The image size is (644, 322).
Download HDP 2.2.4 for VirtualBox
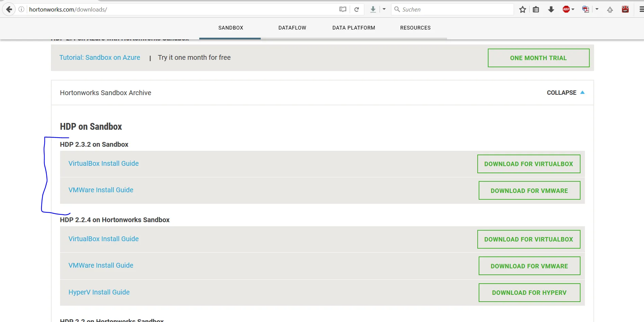[x=529, y=239]
